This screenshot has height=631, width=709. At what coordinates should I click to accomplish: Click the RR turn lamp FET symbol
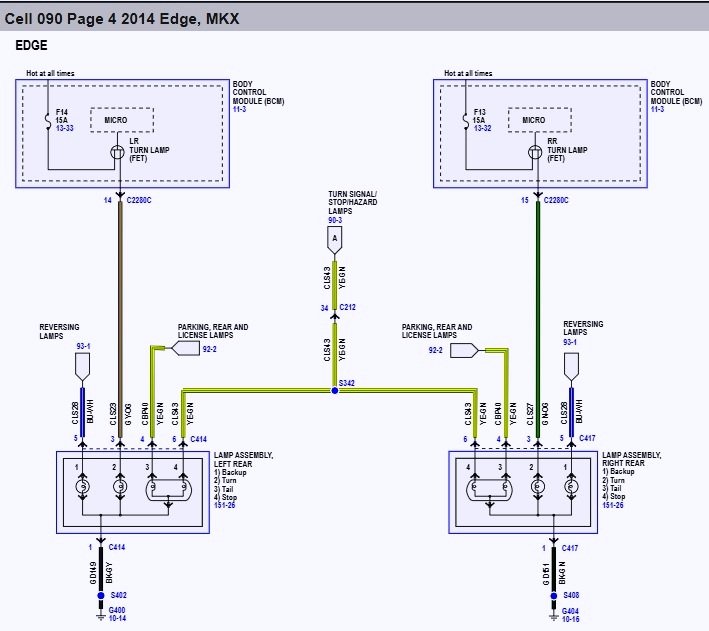[x=535, y=152]
